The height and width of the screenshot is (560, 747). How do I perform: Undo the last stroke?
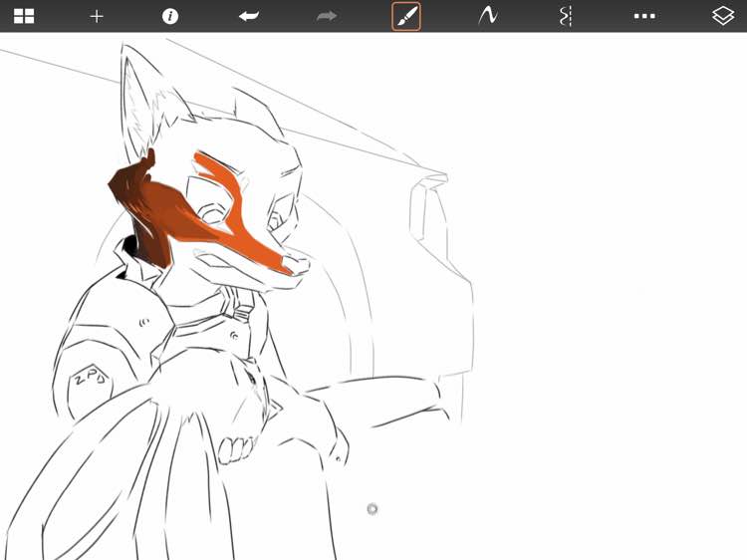pyautogui.click(x=249, y=16)
